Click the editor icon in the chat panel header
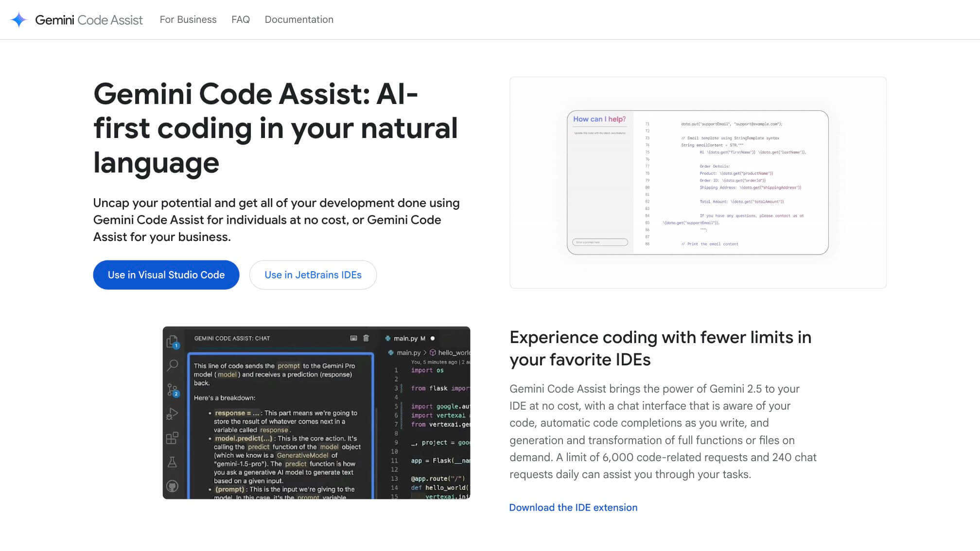980x551 pixels. coord(353,338)
